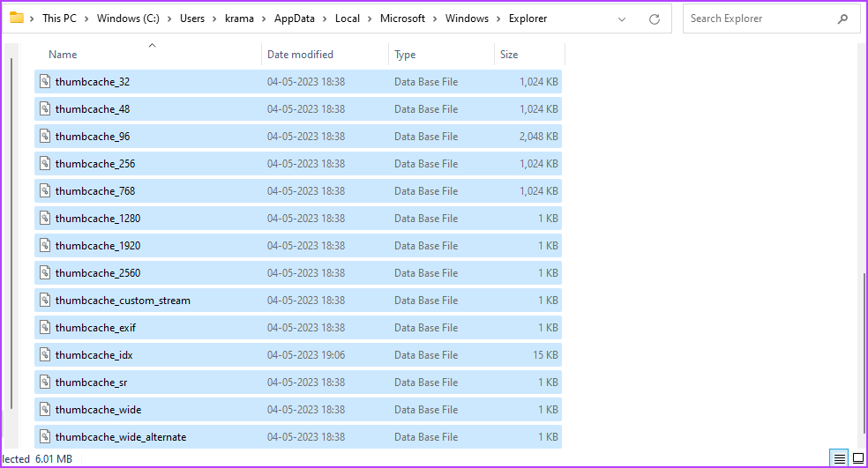The image size is (868, 468).
Task: Expand the chevron after Windows (C:) in path
Action: (169, 19)
